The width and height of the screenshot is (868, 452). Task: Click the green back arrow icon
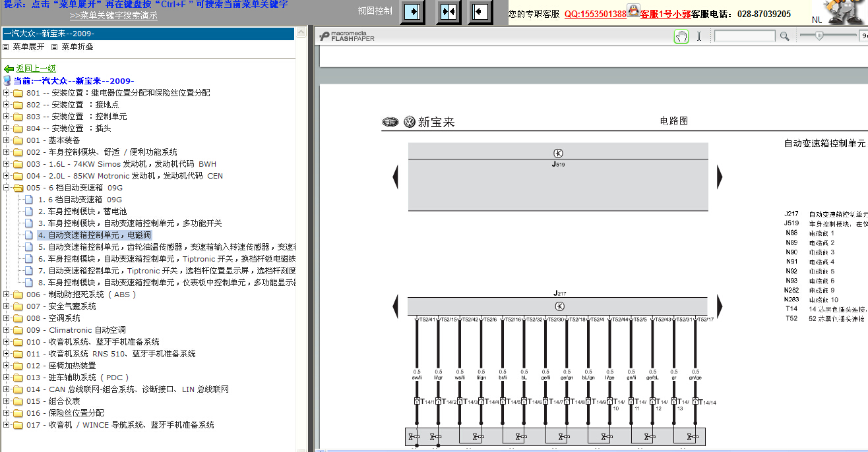[x=9, y=69]
